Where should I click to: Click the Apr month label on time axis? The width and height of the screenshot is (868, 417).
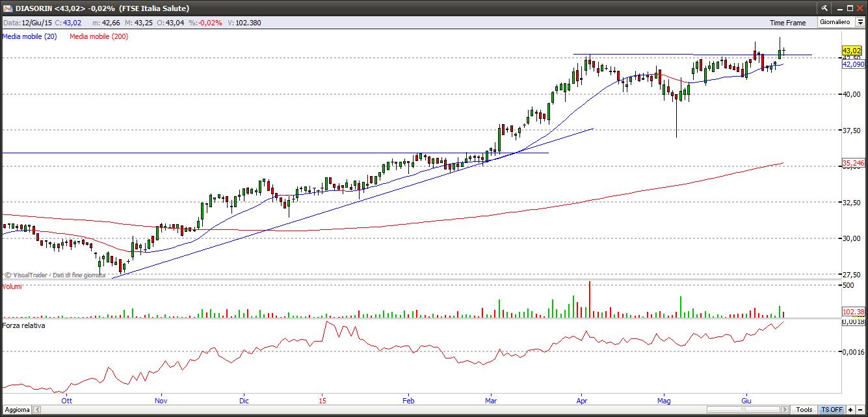582,401
